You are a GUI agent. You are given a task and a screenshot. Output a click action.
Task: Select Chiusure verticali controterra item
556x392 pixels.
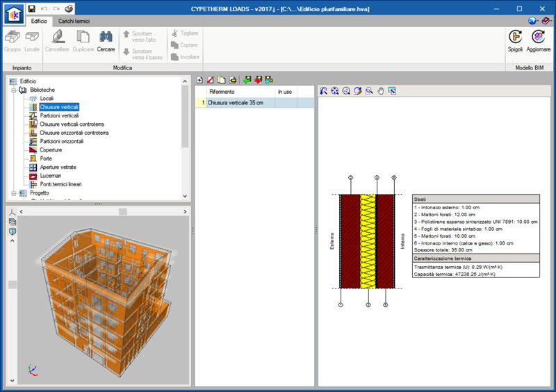click(x=72, y=124)
